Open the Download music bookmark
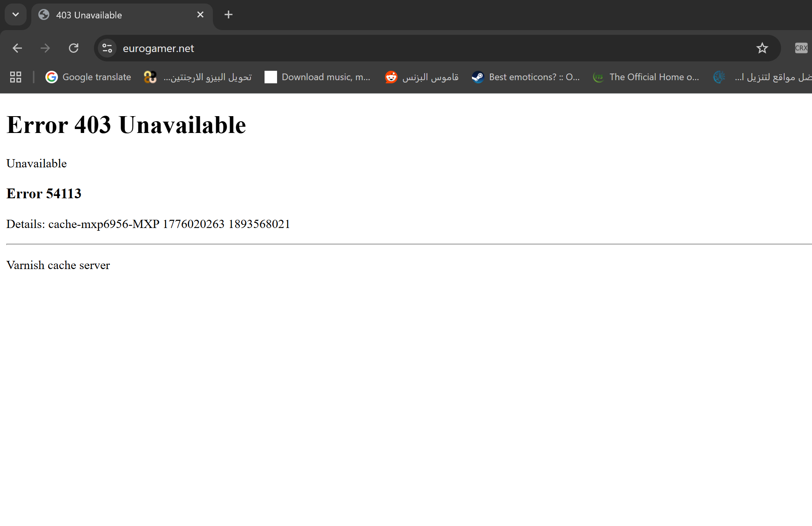Screen dimensions: 812x526 [317, 77]
